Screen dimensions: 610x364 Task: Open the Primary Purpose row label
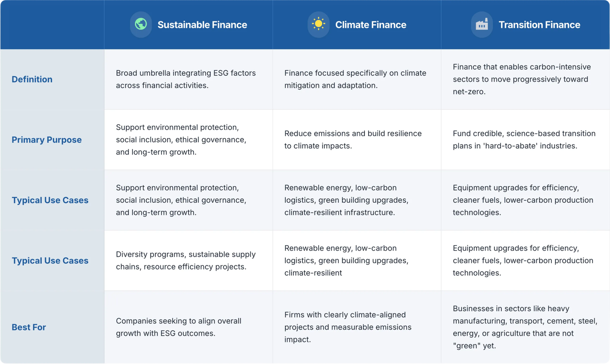(47, 140)
